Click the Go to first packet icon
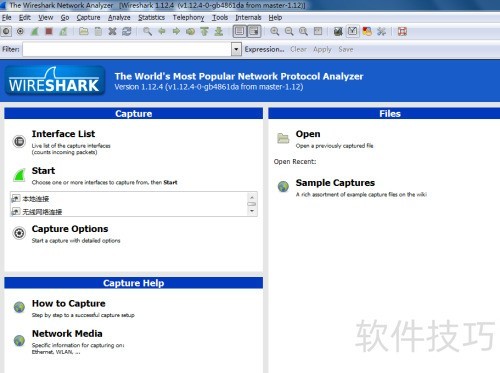 point(204,32)
